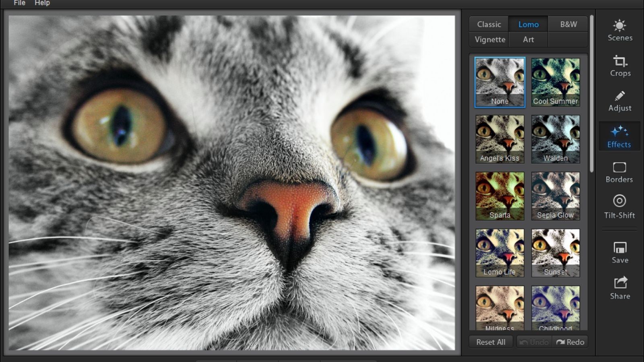The image size is (644, 362).
Task: Apply the Sparta effect thumbnail
Action: pos(500,196)
